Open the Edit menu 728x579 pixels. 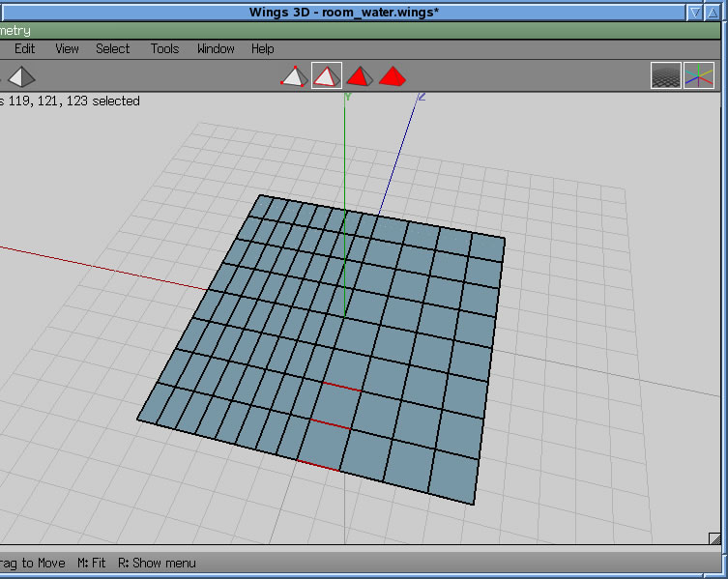[x=24, y=48]
